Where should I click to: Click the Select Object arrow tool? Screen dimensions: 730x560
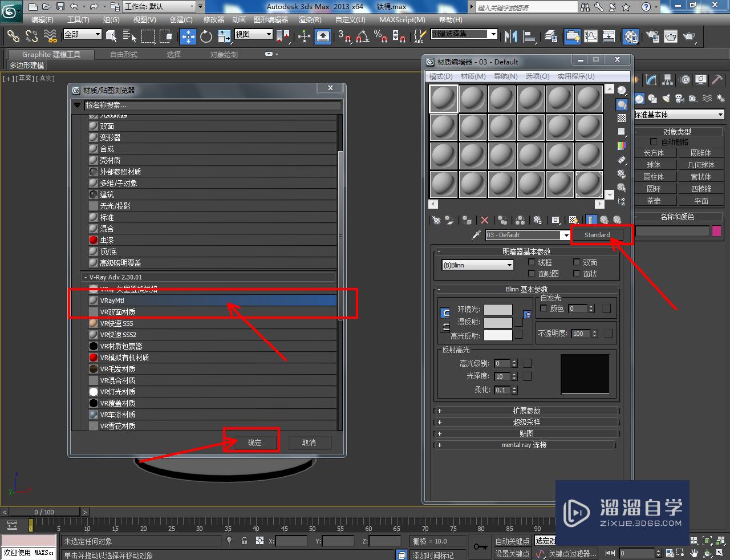(x=111, y=36)
